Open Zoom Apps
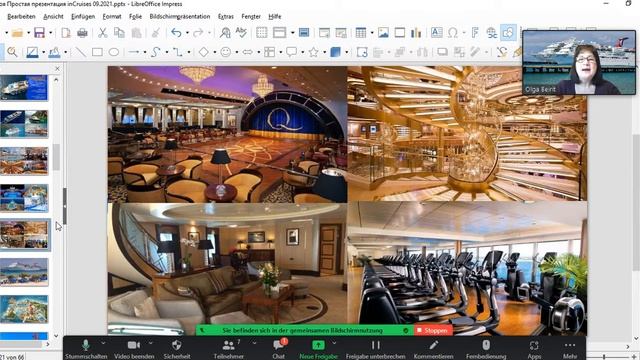This screenshot has height=360, width=640. pyautogui.click(x=534, y=349)
